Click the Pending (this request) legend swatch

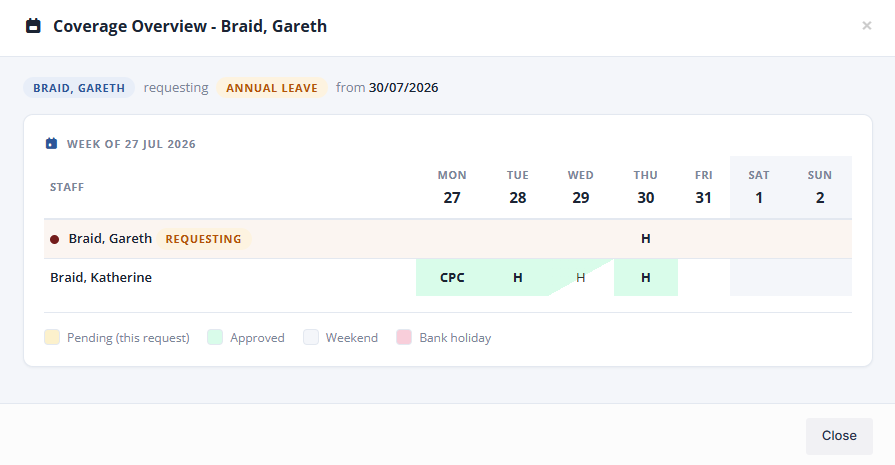pyautogui.click(x=52, y=337)
